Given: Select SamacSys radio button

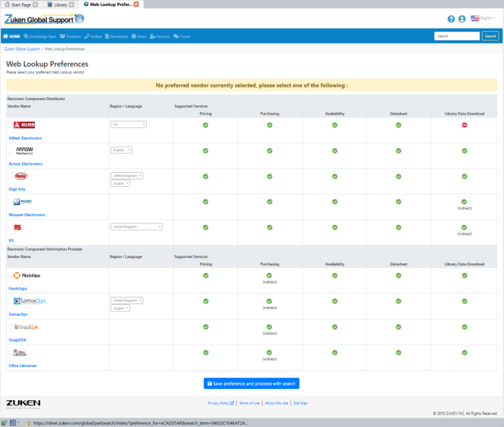Looking at the screenshot, I should point(10,301).
